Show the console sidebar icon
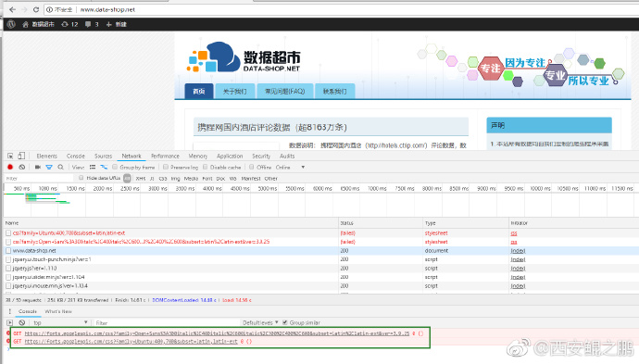This screenshot has width=639, height=364. (x=10, y=322)
